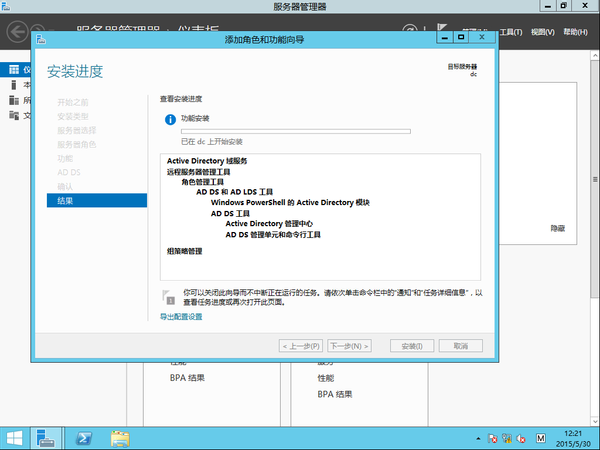Open BPA 结果 in the left tile
Viewport: 600px width, 450px height.
187,378
